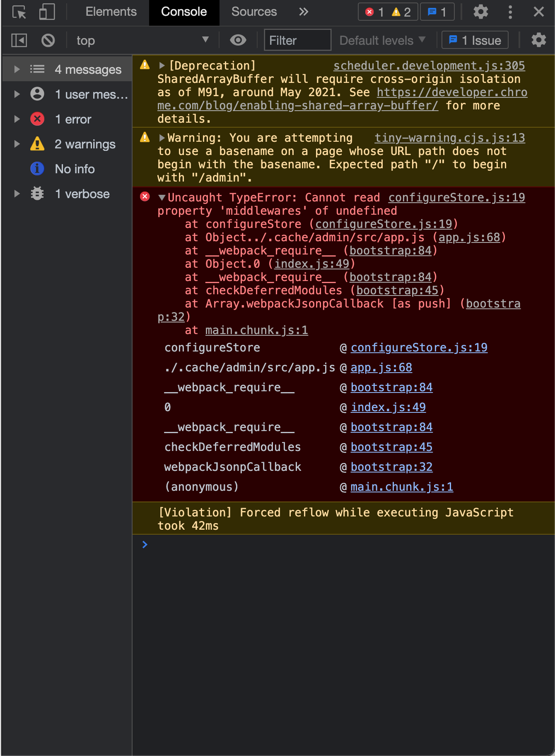Expand the Deprecation warning message
555x756 pixels.
click(x=162, y=65)
